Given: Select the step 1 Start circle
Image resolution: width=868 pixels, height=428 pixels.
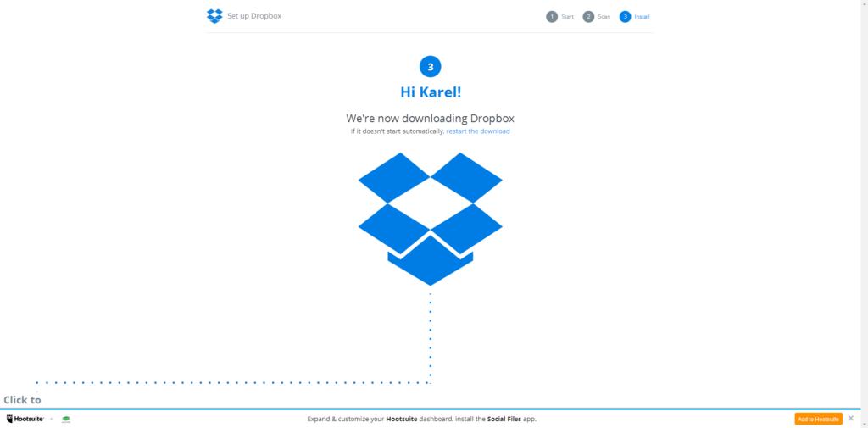Looking at the screenshot, I should tap(551, 17).
